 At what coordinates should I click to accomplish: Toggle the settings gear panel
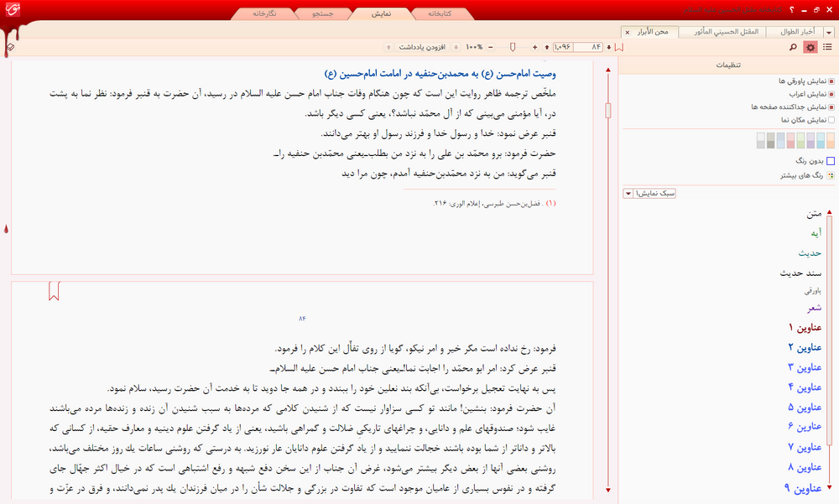pos(810,47)
